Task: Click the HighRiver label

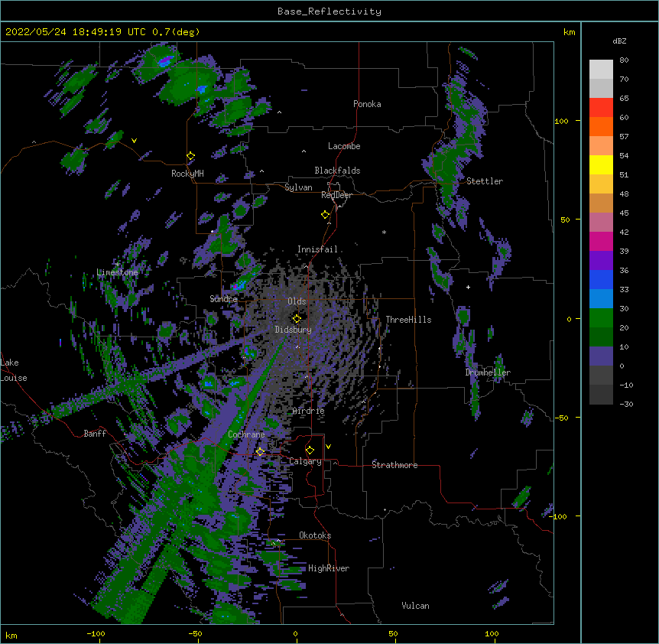Action: coord(329,568)
